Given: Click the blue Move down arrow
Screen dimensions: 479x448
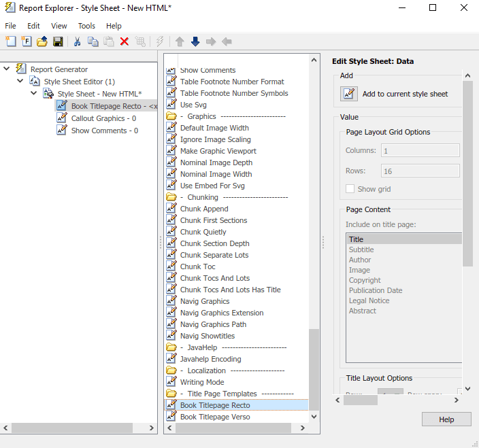Looking at the screenshot, I should [195, 41].
